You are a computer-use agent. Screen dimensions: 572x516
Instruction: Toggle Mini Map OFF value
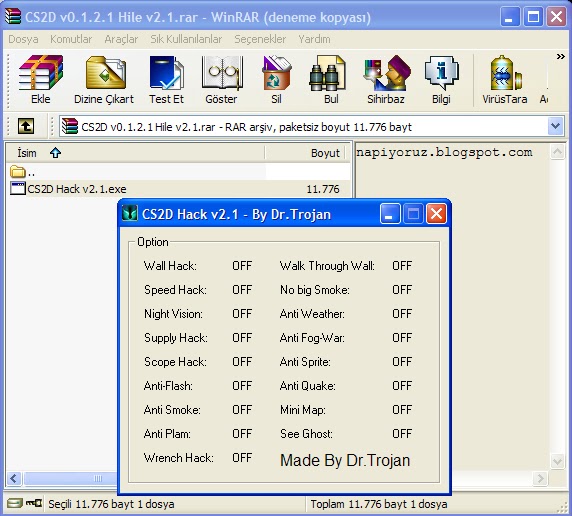tap(402, 410)
